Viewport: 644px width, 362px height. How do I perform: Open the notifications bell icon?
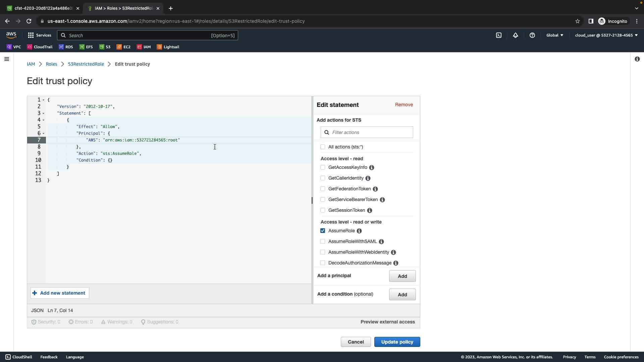[516, 35]
